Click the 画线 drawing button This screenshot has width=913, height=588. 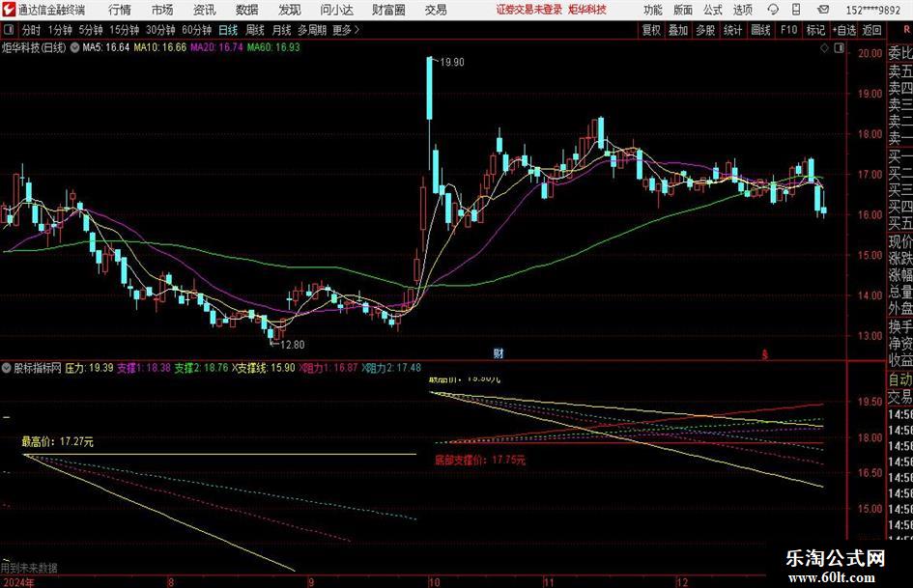[x=760, y=30]
